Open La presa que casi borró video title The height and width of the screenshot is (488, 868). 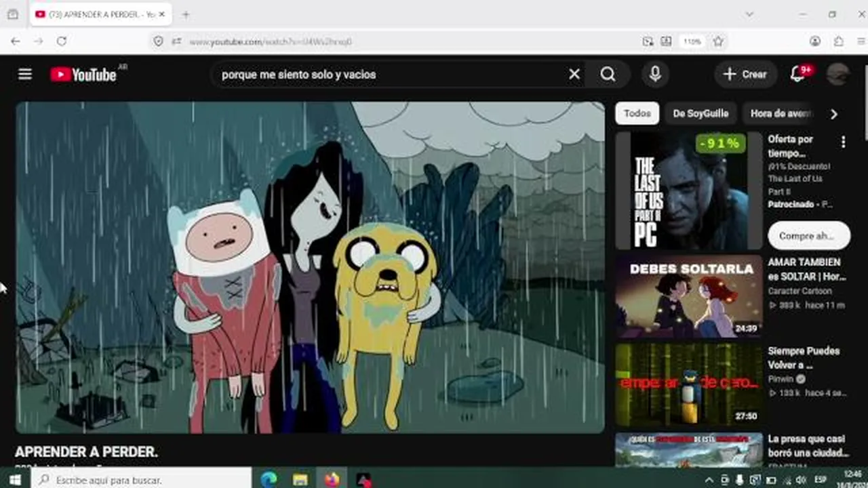(808, 446)
